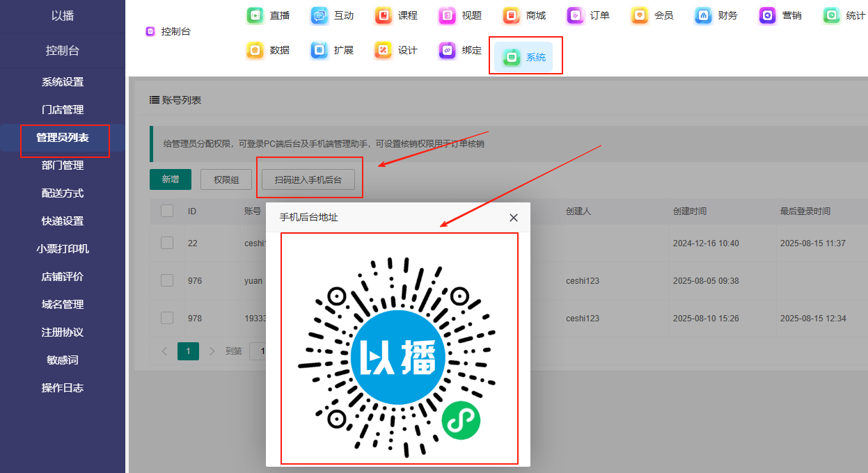Click the previous page arrow in pagination
868x473 pixels.
165,351
